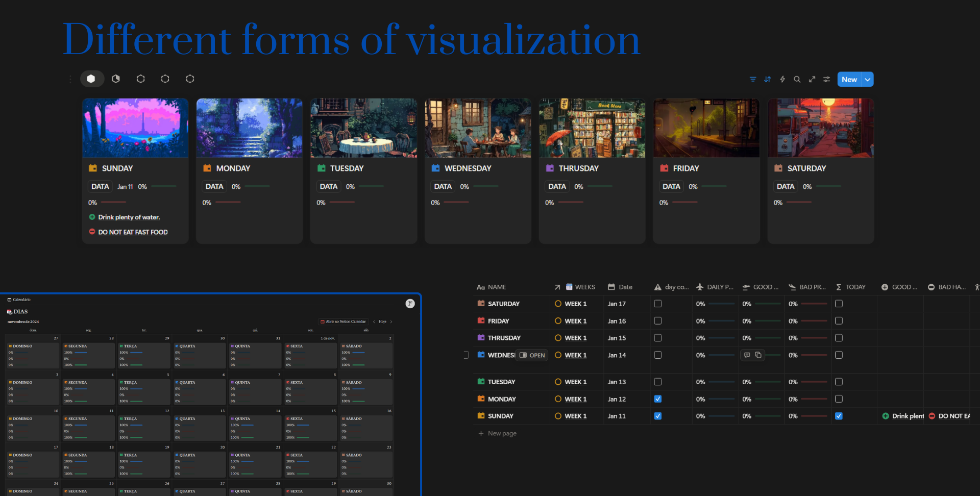Open the WEEK 1 link in the SATURDAY row
980x496 pixels.
coord(575,304)
